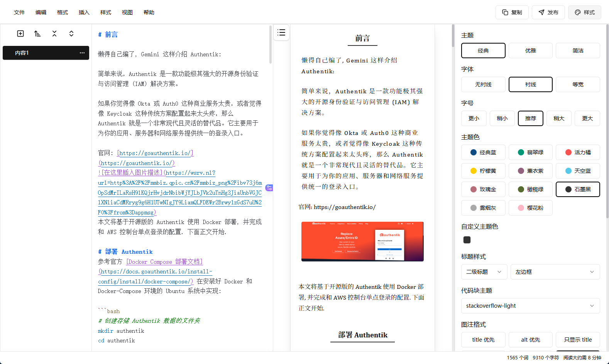The width and height of the screenshot is (609, 364).
Task: Pick the 翡翠绿 theme color
Action: pyautogui.click(x=531, y=152)
